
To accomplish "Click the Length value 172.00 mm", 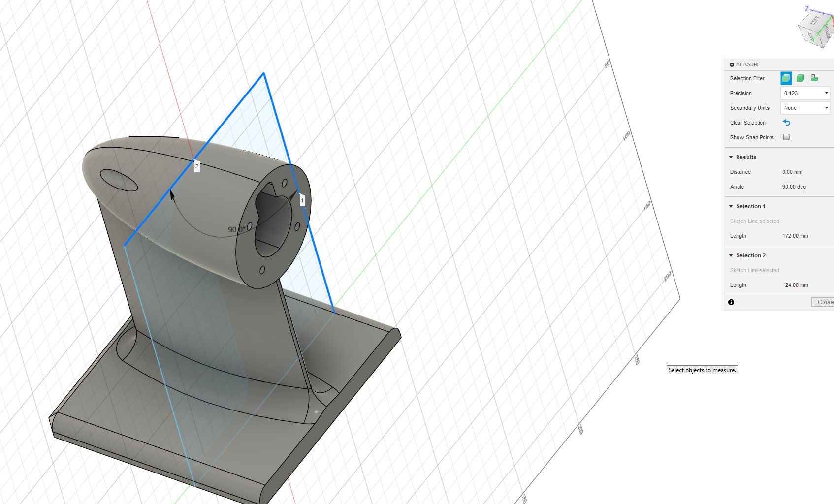I will point(795,236).
